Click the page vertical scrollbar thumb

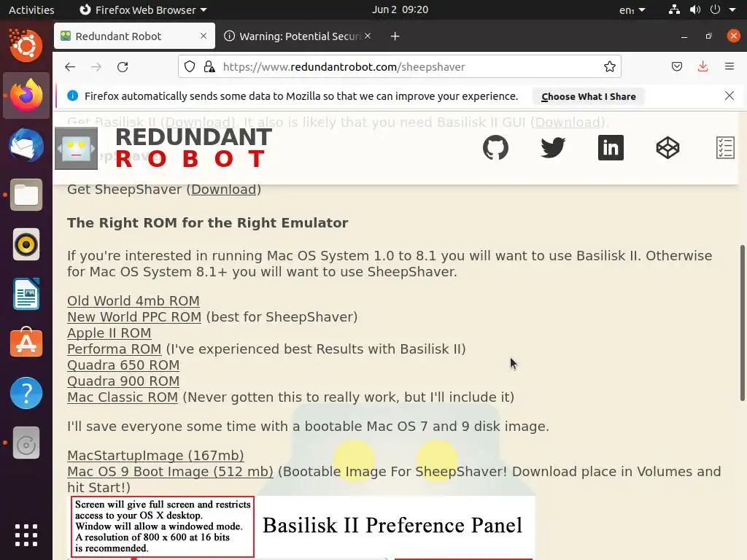point(743,323)
